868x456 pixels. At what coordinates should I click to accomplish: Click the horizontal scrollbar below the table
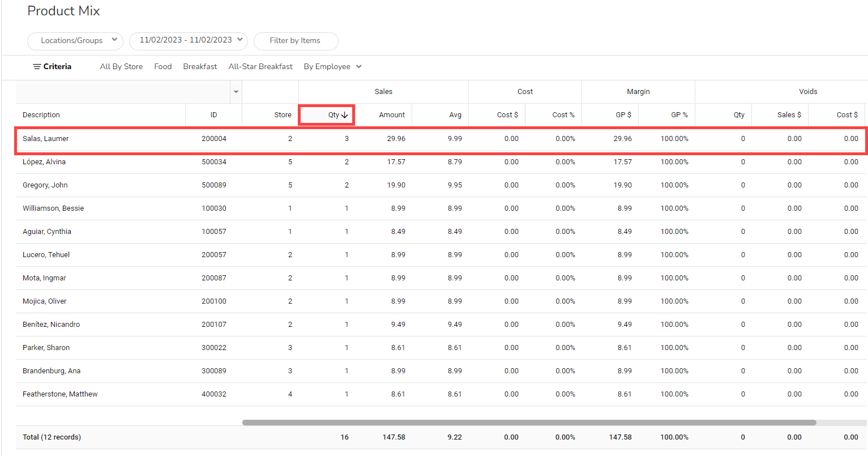tap(529, 423)
